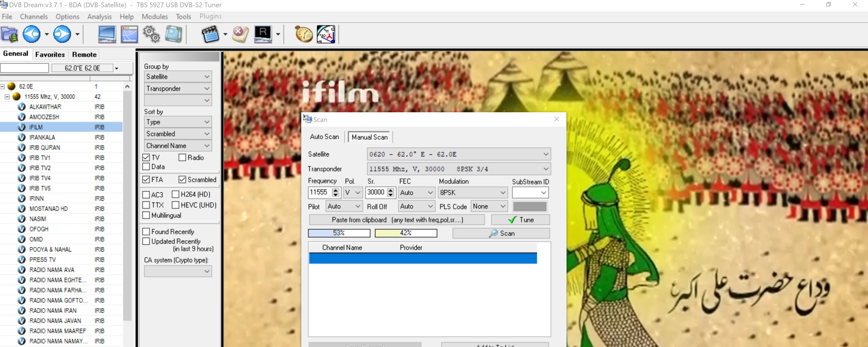Click the next channel blue arrow icon
Image resolution: width=868 pixels, height=347 pixels.
click(62, 34)
